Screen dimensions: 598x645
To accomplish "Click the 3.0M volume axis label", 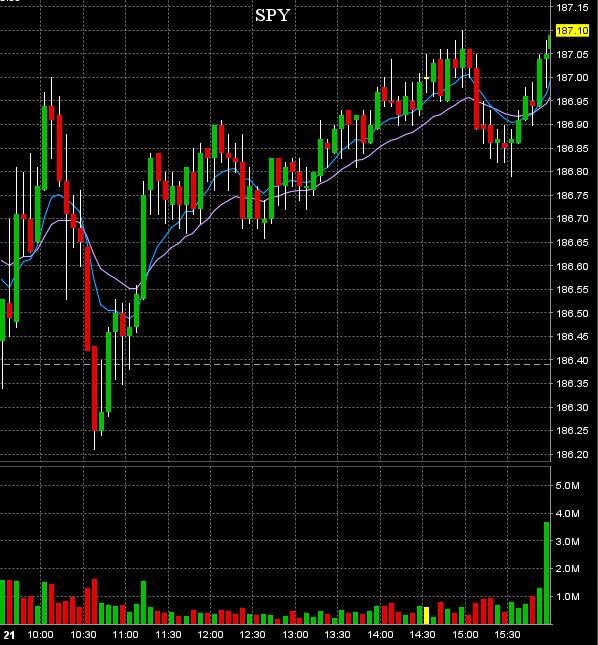I will 567,541.
